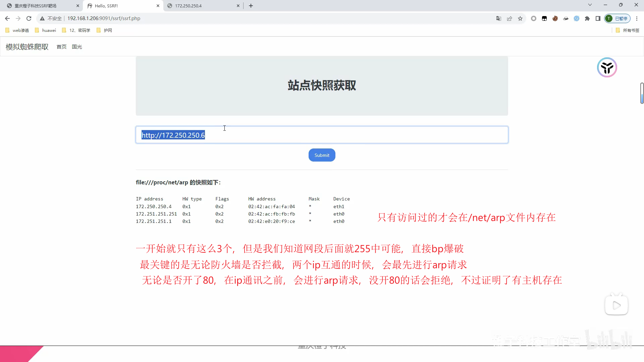Click the not-secure warning icon
Viewport: 644px width, 362px height.
[42, 18]
